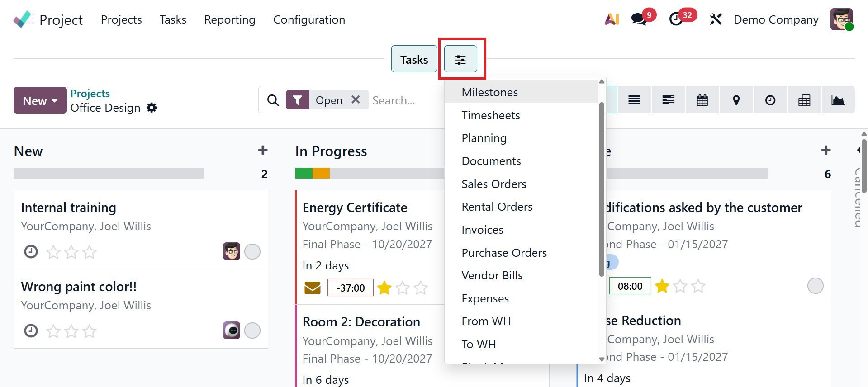Switch to the graph view icon
This screenshot has width=868, height=387.
point(838,100)
